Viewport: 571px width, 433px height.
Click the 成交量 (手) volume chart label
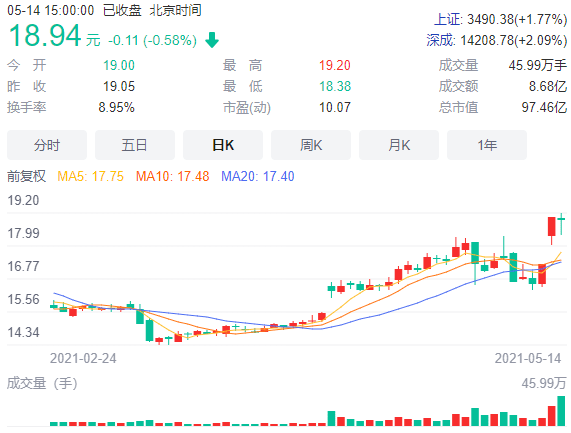pyautogui.click(x=42, y=383)
